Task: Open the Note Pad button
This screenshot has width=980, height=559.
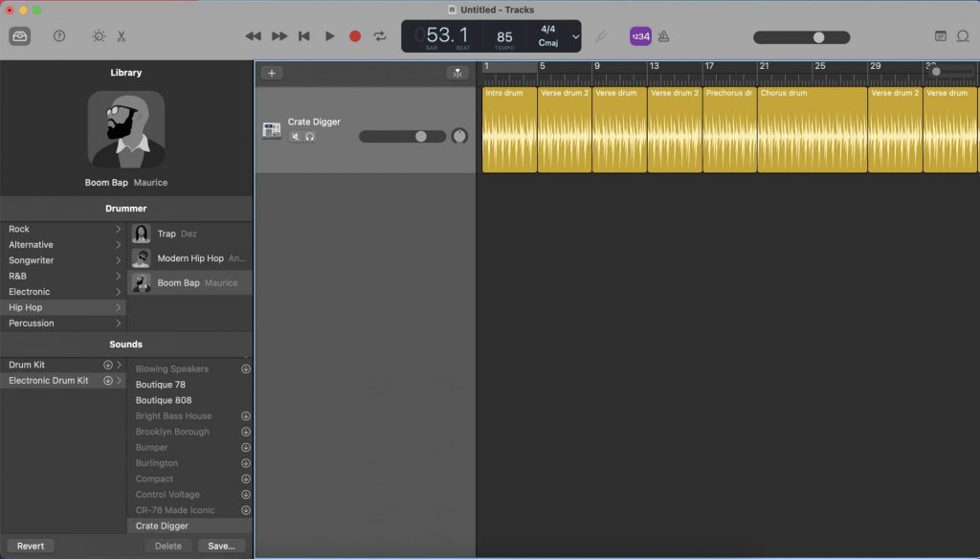Action: (940, 36)
